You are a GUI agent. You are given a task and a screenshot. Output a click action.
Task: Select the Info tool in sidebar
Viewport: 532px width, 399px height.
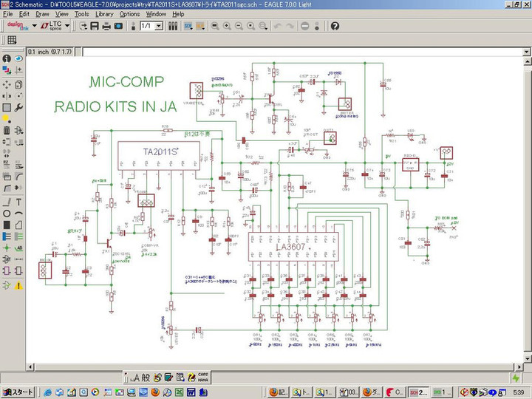7,58
